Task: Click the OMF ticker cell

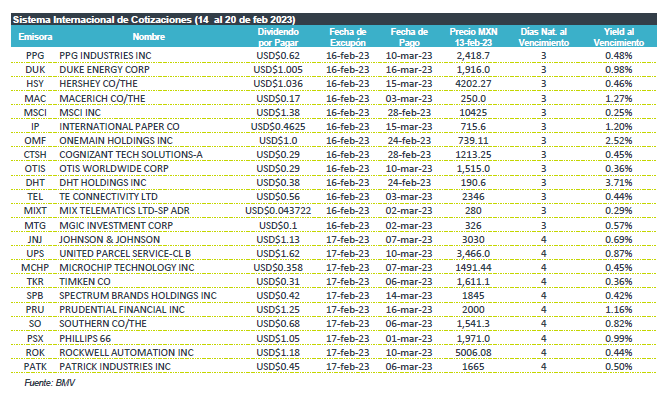Action: coord(35,141)
